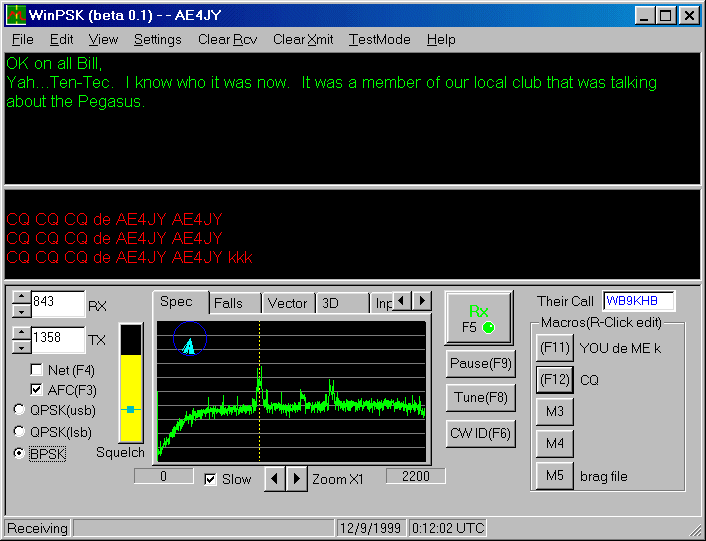Open the Settings menu
Viewport: 706px width, 541px height.
158,40
